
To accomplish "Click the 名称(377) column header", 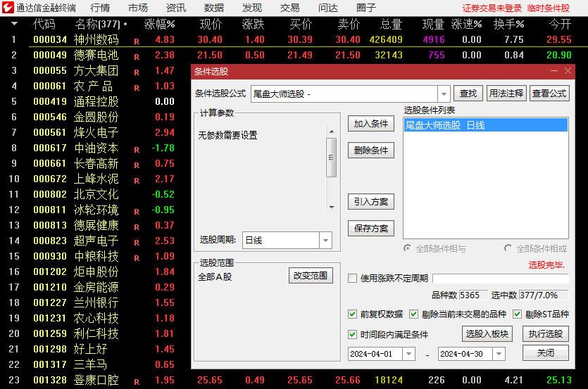I will pyautogui.click(x=97, y=25).
